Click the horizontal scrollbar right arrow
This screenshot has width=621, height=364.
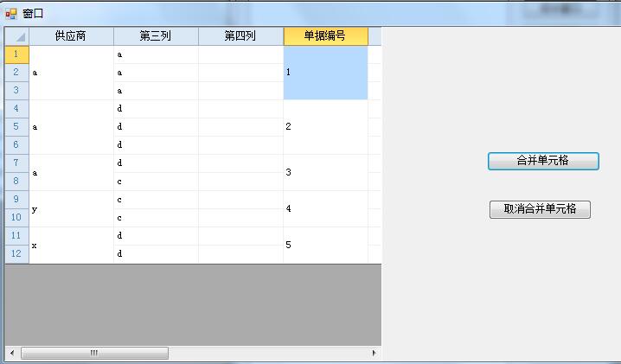pyautogui.click(x=374, y=354)
